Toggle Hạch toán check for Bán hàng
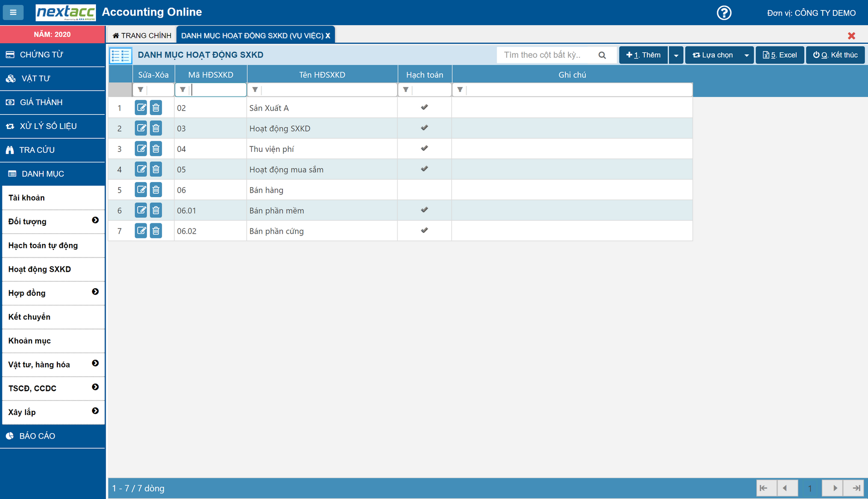 click(x=424, y=190)
